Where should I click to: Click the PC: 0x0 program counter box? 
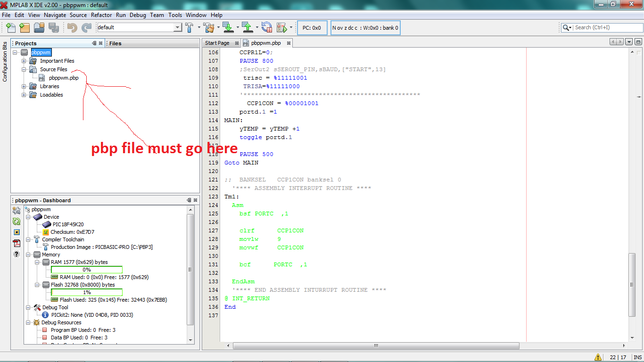coord(312,28)
